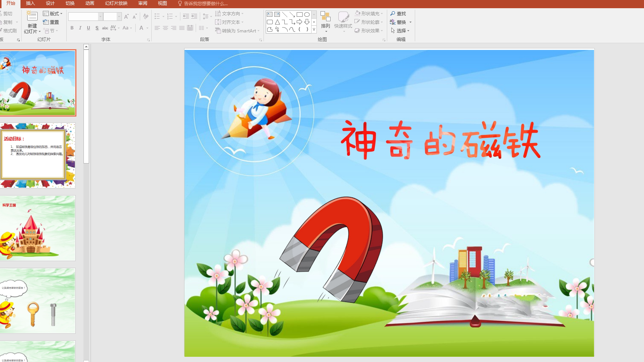
Task: Switch to the 插入 ribbon tab
Action: (30, 4)
